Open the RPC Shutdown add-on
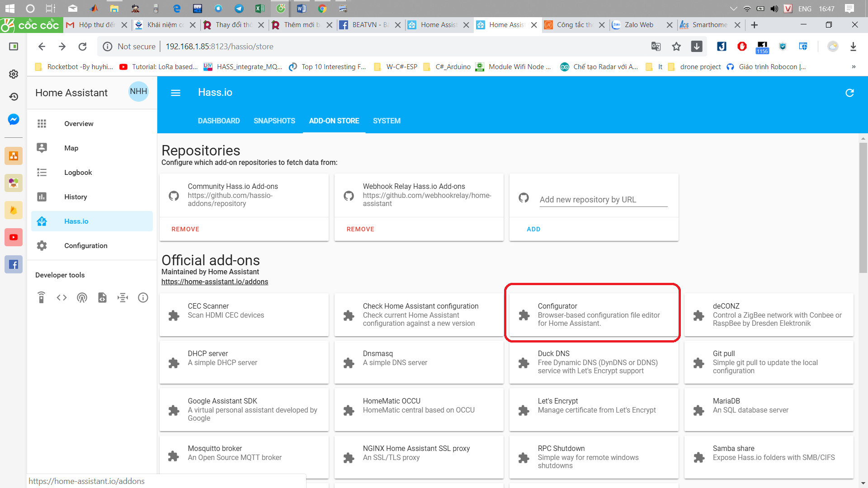Viewport: 868px width, 488px height. point(594,457)
